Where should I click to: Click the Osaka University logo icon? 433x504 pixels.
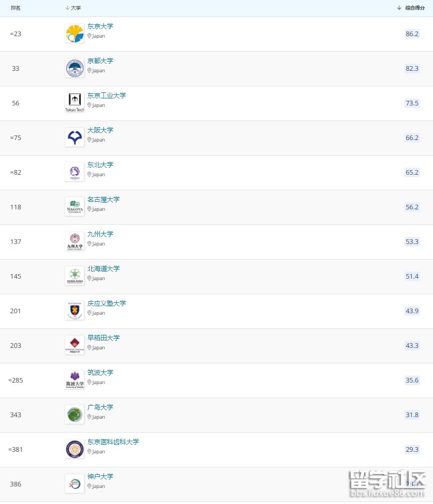pos(75,138)
